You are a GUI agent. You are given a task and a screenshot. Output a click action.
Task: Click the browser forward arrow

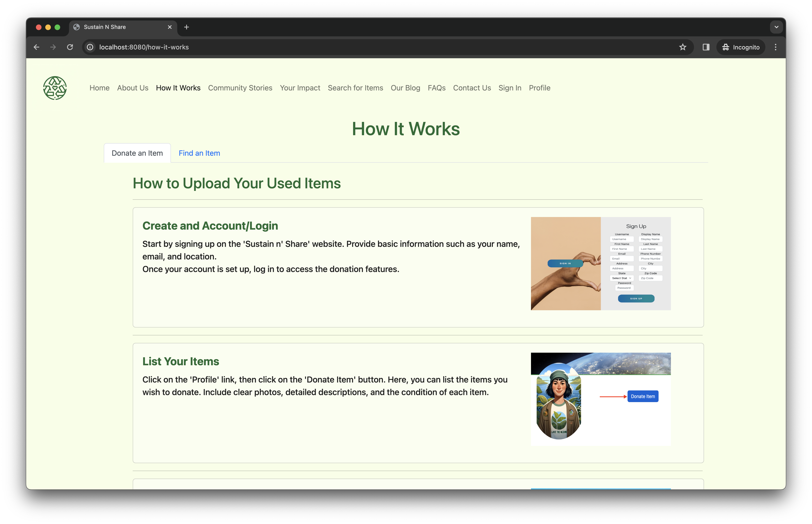tap(53, 47)
